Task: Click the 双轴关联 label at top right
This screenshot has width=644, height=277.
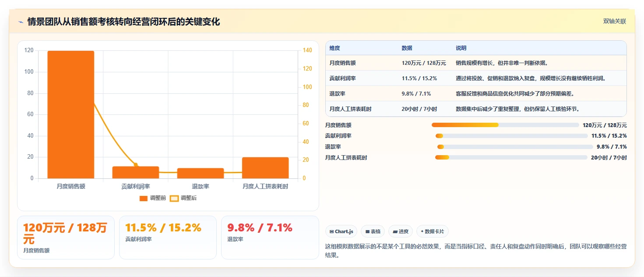Action: point(615,21)
